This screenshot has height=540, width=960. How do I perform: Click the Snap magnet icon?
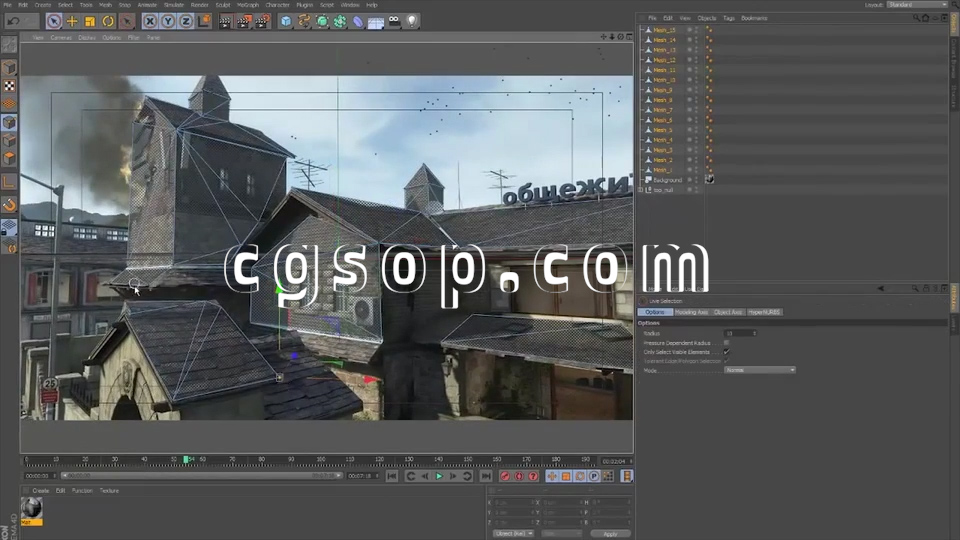point(9,205)
